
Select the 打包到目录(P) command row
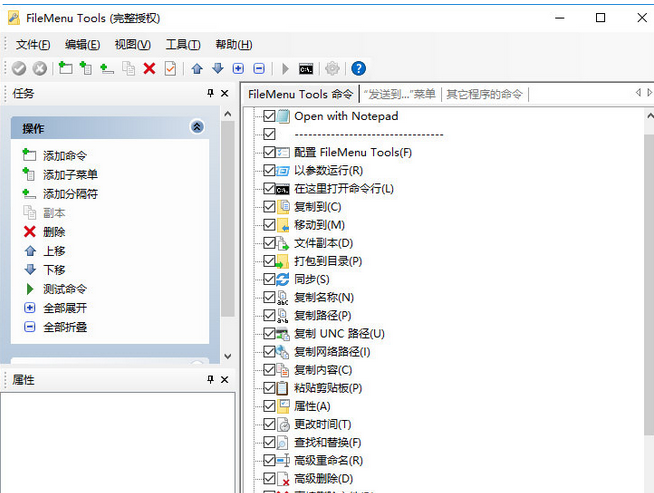[328, 261]
